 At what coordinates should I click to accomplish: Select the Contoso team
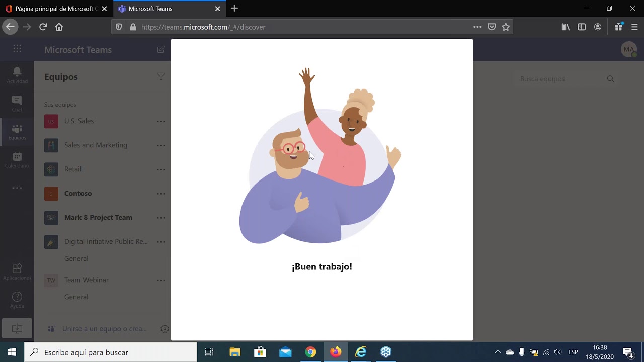click(78, 193)
